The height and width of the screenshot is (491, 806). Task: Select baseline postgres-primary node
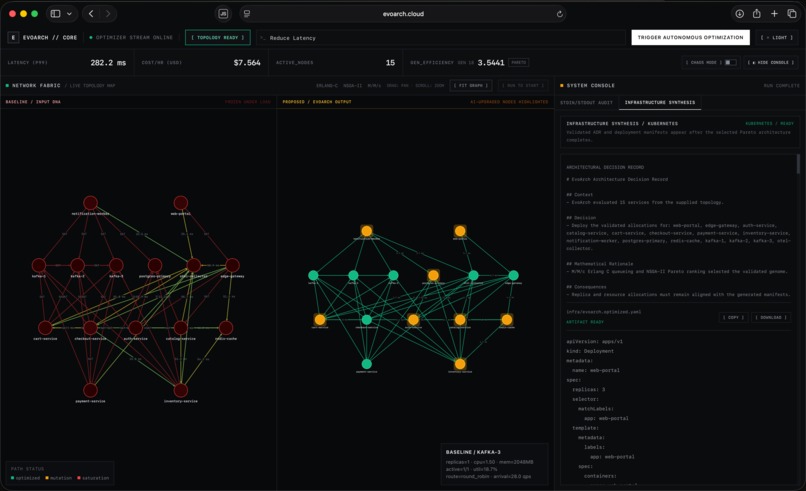point(155,265)
